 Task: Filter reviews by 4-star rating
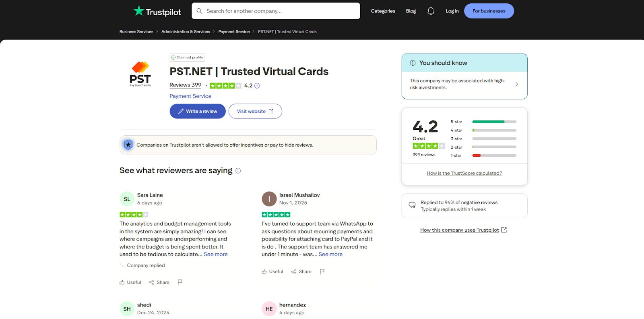pyautogui.click(x=483, y=130)
